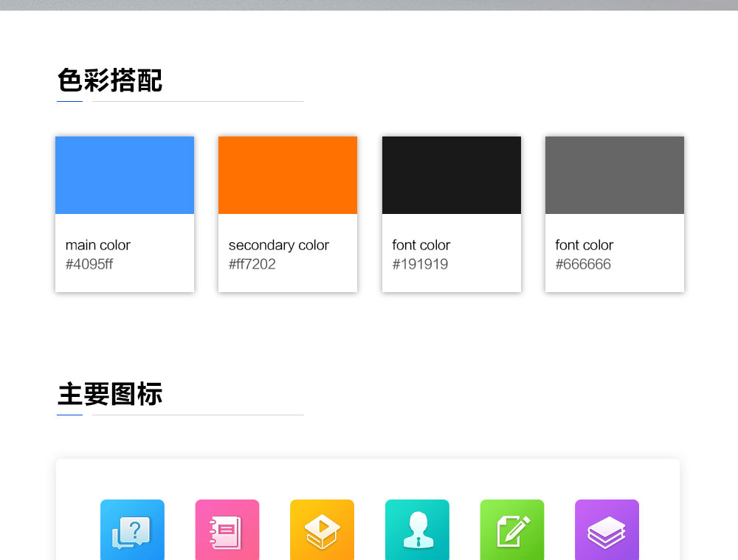
Task: Click the "font color" label above #191919
Action: tap(421, 245)
